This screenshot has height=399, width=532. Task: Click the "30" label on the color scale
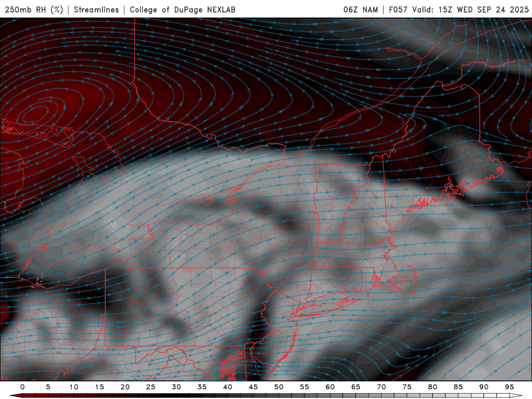coord(176,387)
